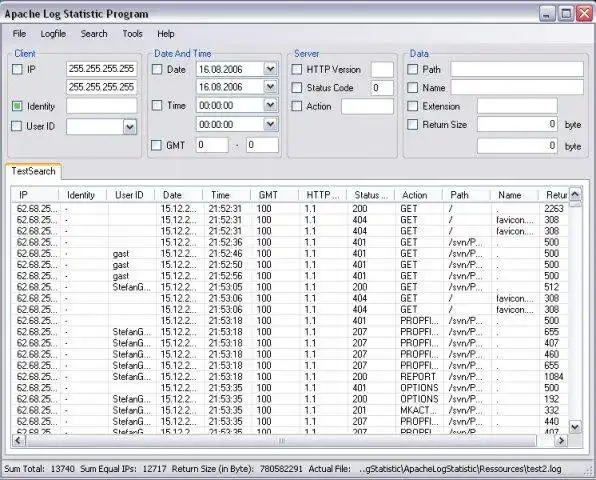Tick the Name checkbox in Data

[x=412, y=87]
